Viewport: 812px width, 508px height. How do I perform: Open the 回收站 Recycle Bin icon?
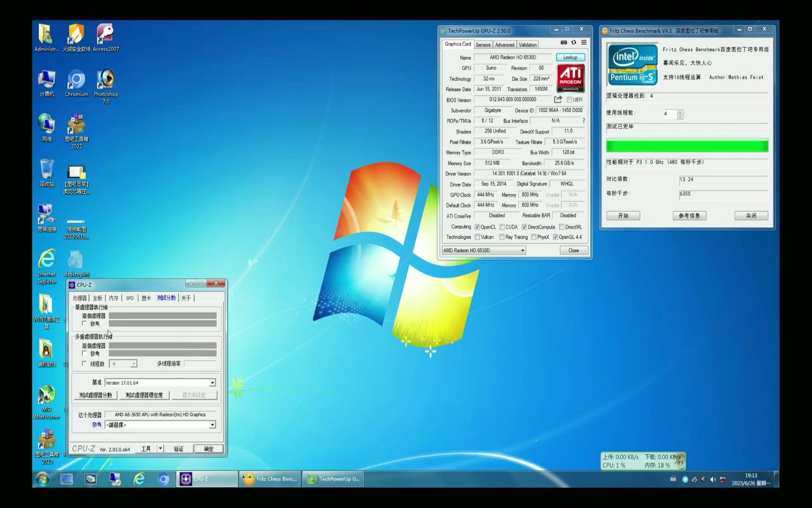pos(47,173)
